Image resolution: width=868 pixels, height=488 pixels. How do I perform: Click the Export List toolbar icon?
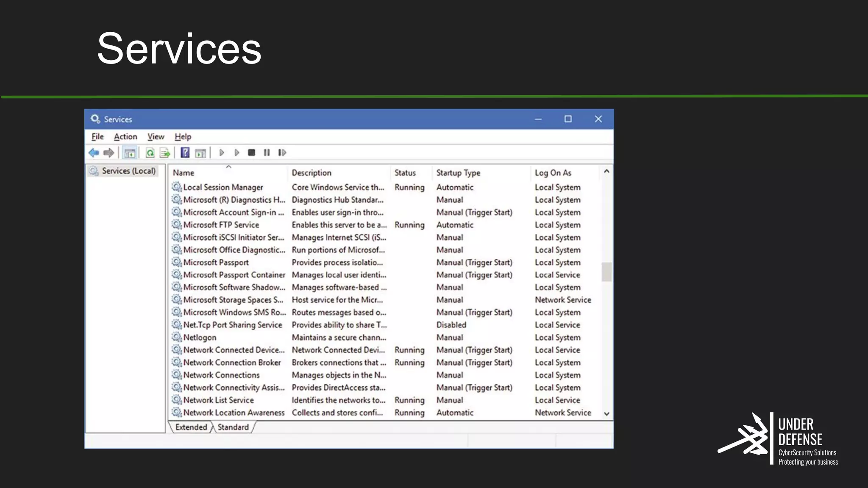165,153
